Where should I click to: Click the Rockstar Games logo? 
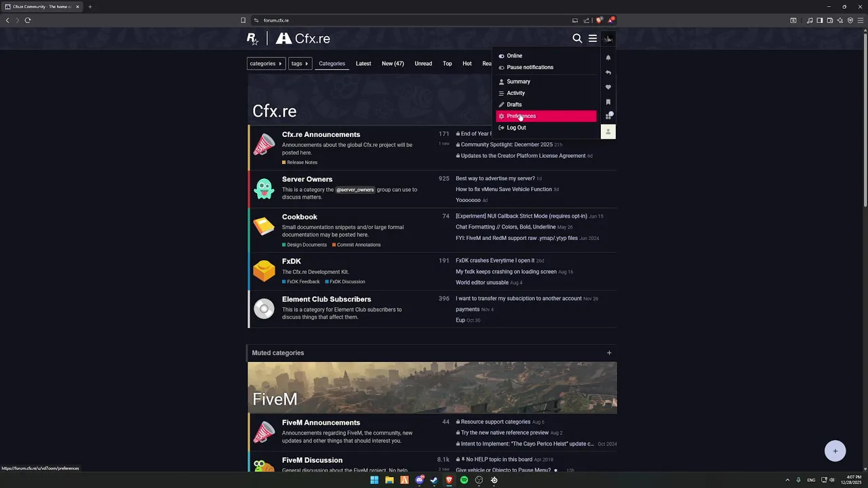(x=252, y=39)
